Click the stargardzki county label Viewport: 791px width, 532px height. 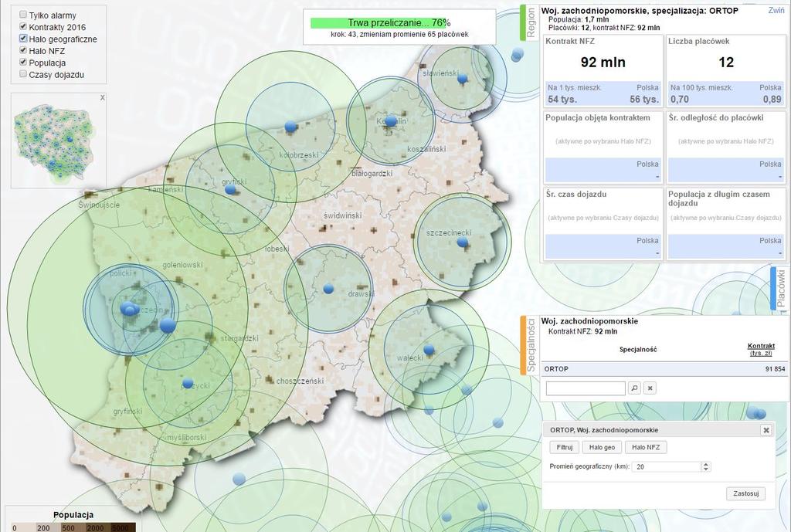point(239,339)
